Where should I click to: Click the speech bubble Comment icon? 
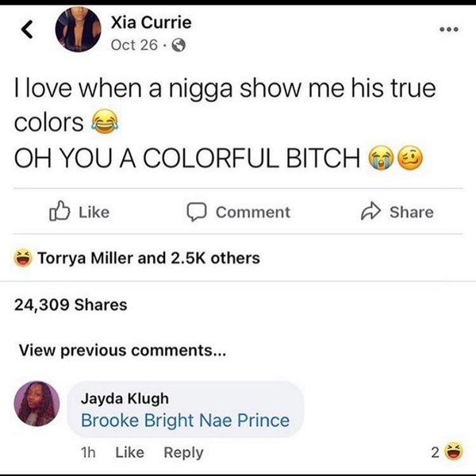point(197,212)
